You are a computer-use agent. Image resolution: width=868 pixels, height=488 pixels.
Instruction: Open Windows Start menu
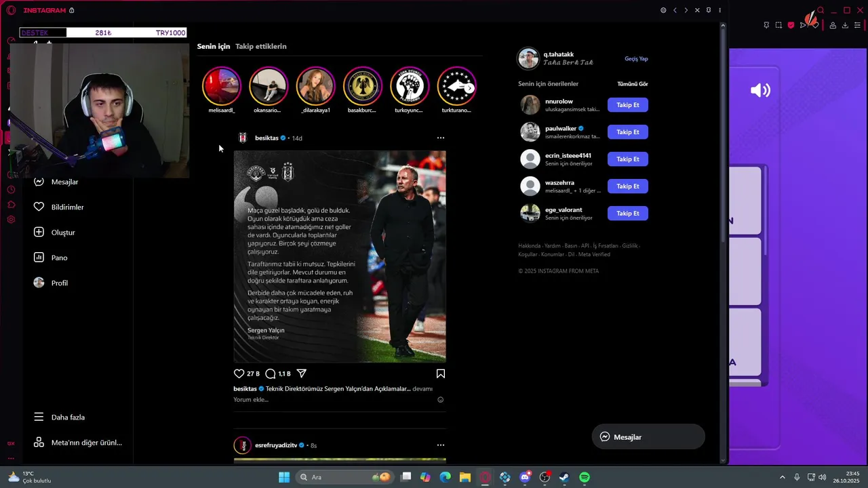[x=284, y=477]
